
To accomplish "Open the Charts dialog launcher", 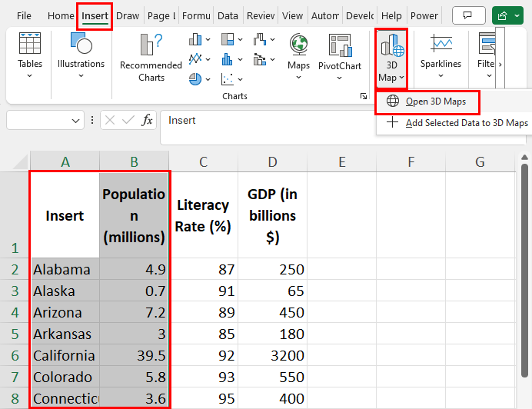I will (x=364, y=96).
